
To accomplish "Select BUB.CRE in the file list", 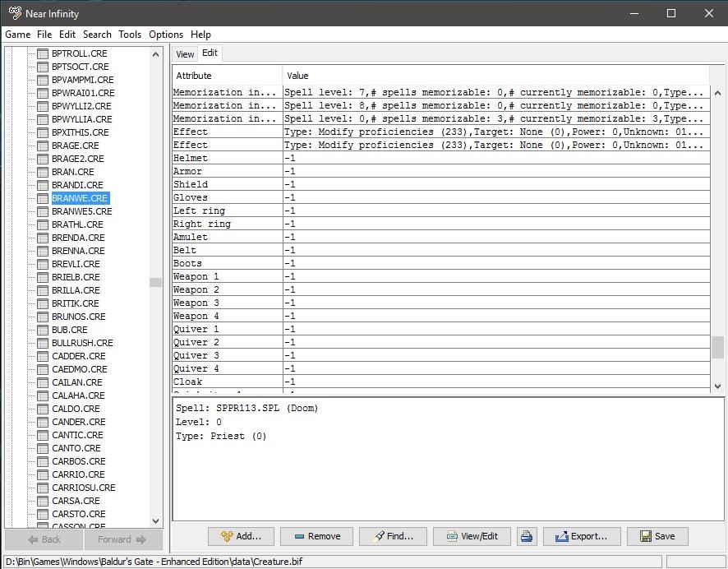I will pos(70,330).
